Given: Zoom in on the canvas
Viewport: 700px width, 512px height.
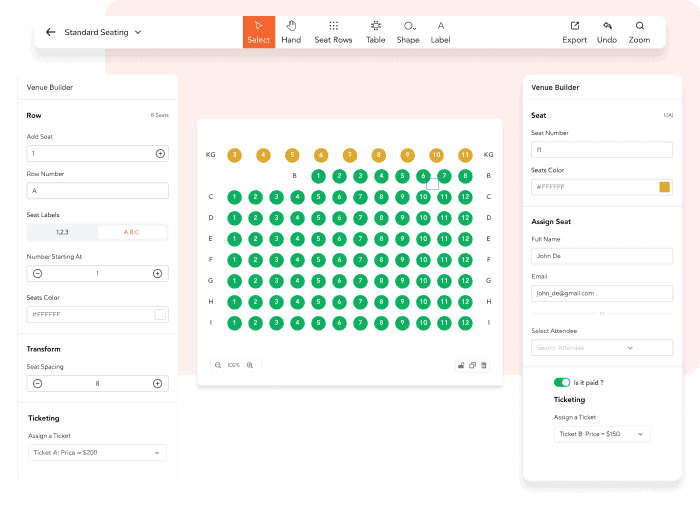Looking at the screenshot, I should 250,366.
